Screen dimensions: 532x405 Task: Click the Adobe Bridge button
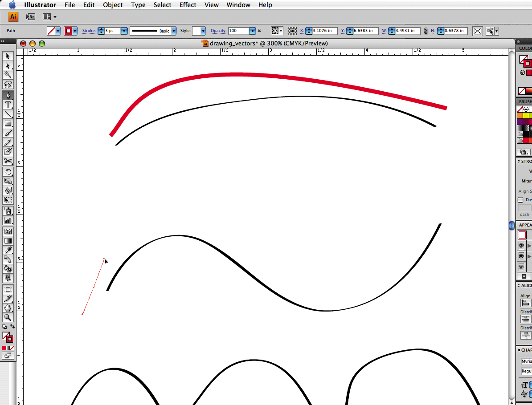point(30,17)
